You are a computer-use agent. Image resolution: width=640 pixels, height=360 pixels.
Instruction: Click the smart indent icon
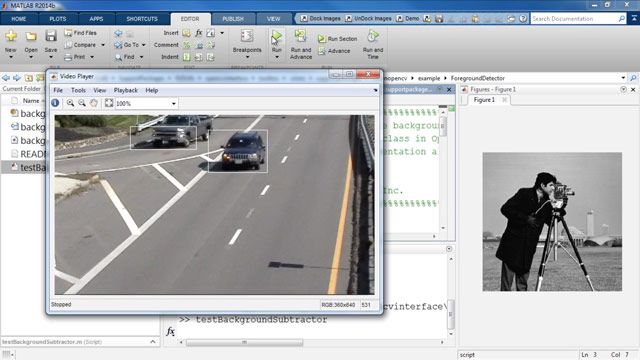point(187,57)
